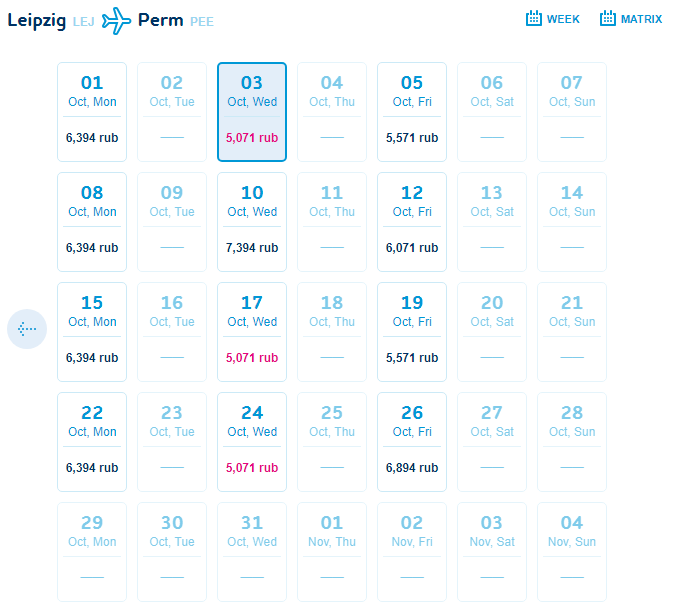Select 26 Oct, Fri for 6,894 rub
This screenshot has height=611, width=680.
pyautogui.click(x=412, y=442)
